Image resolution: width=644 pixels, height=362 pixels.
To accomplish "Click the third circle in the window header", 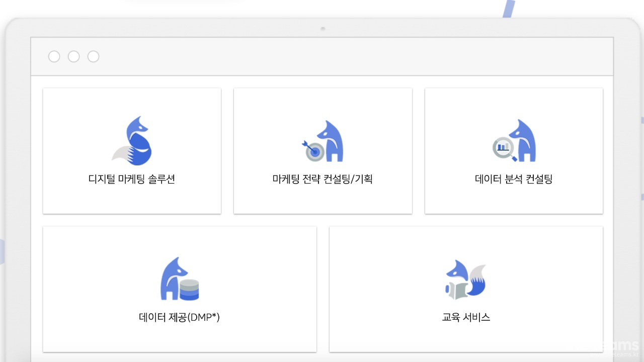I will [x=93, y=56].
